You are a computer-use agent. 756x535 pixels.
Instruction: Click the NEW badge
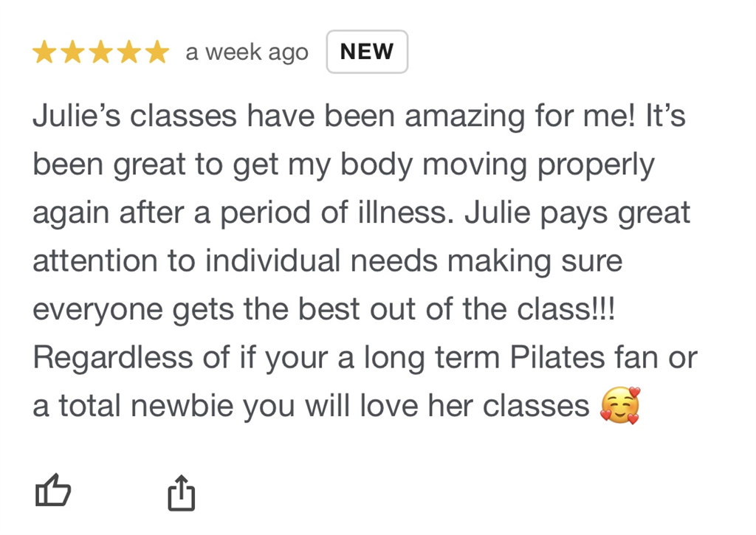pos(367,52)
